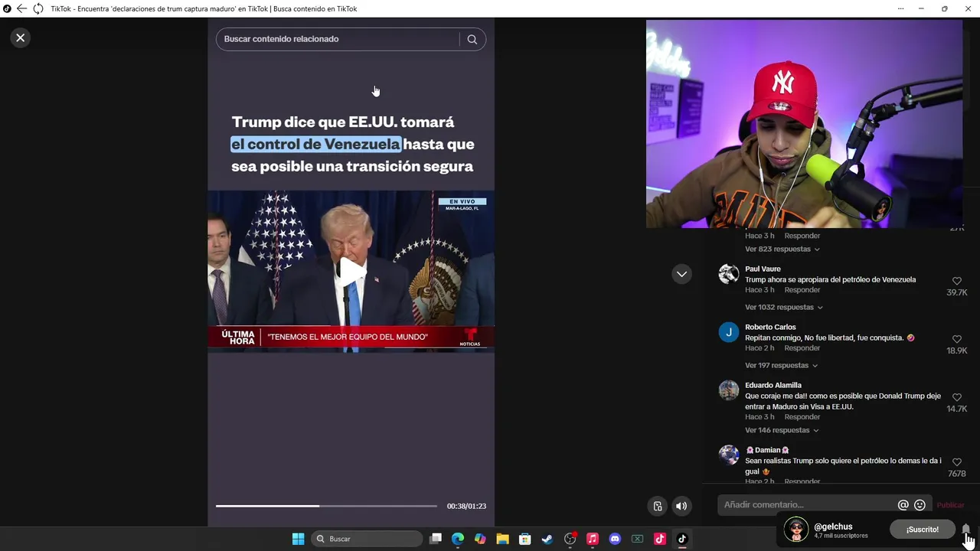
Task: Click the search magnifier icon in the related content bar
Action: [x=472, y=39]
